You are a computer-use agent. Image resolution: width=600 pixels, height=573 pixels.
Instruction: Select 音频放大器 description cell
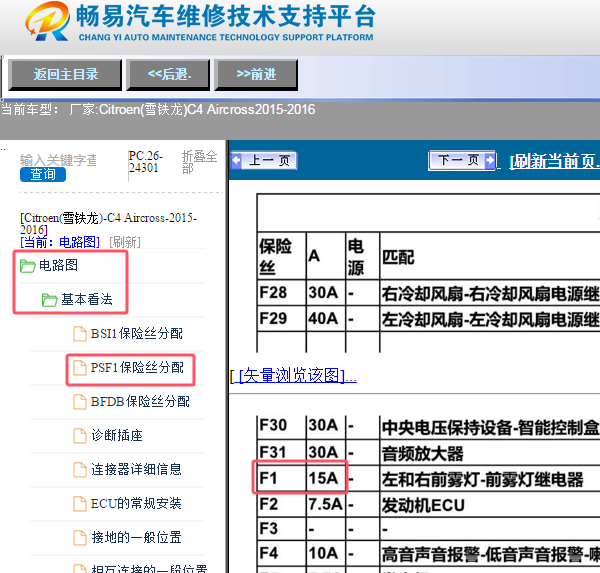coord(490,454)
